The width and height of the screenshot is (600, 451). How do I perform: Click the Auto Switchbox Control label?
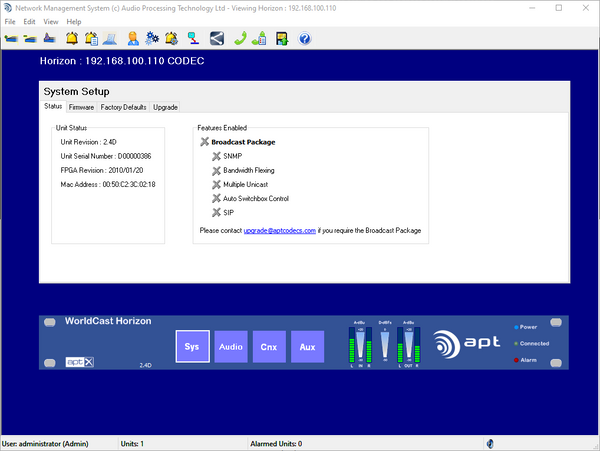coord(256,198)
